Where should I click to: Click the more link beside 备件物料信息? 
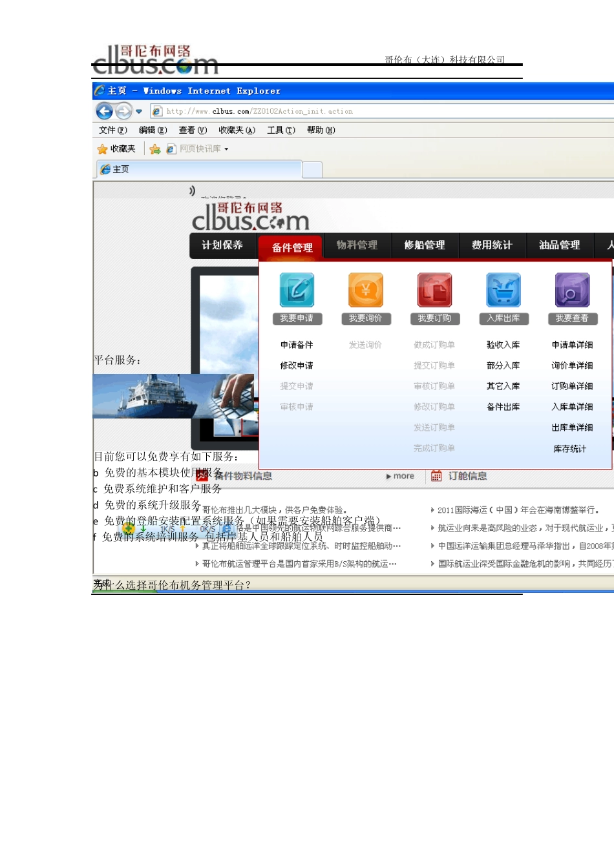[401, 476]
